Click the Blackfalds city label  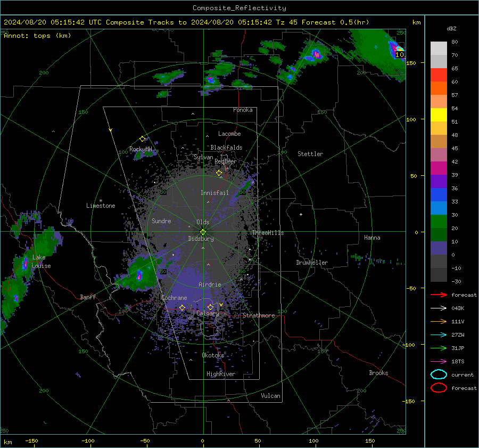(226, 148)
